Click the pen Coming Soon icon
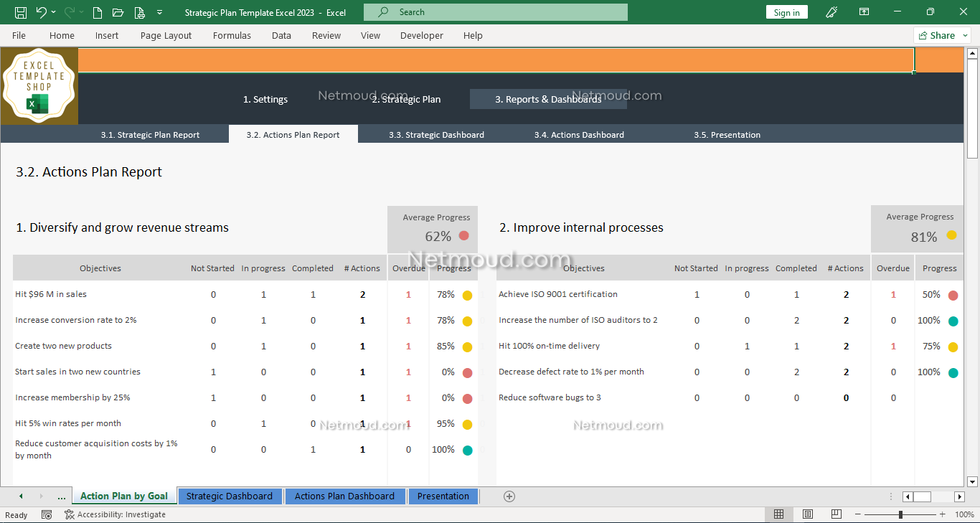This screenshot has width=980, height=523. (x=831, y=12)
